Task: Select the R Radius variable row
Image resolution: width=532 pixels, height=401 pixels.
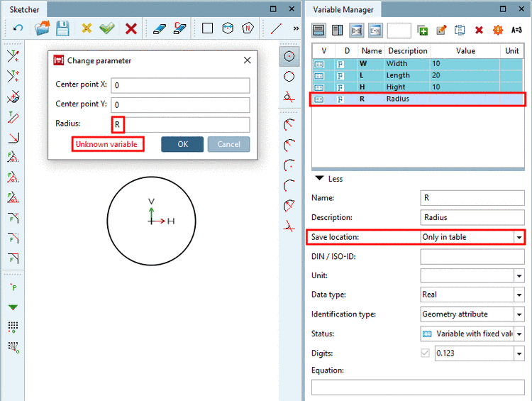Action: pos(418,99)
